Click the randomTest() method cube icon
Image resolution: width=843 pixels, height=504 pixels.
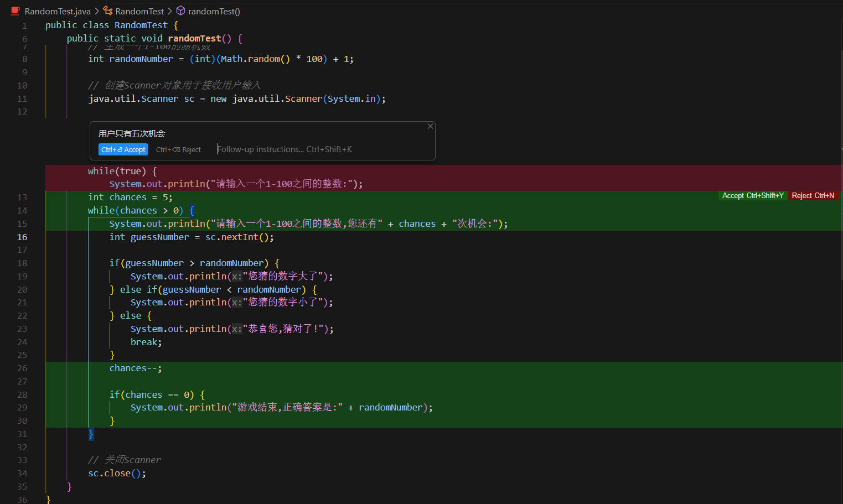coord(180,11)
